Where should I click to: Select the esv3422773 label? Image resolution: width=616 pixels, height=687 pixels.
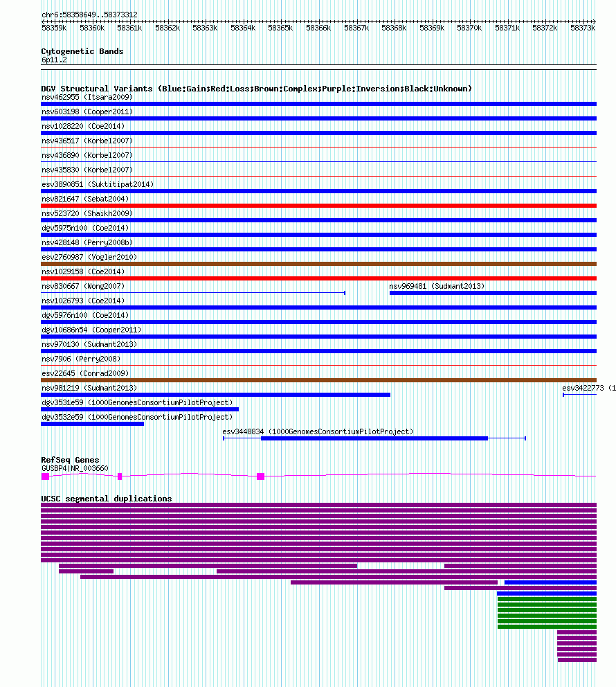[x=583, y=388]
